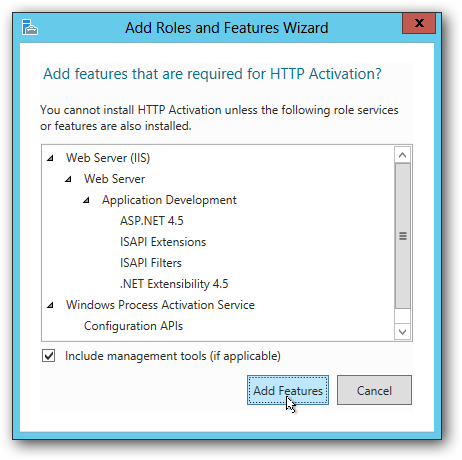The height and width of the screenshot is (460, 462).
Task: Click the HTTP Activation question heading
Action: pyautogui.click(x=212, y=74)
